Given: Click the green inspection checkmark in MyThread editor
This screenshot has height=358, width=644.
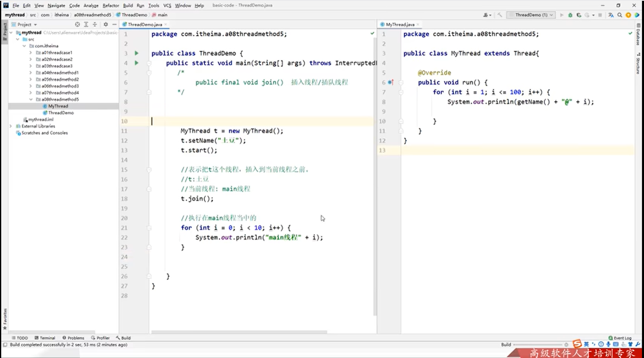Looking at the screenshot, I should coord(630,33).
